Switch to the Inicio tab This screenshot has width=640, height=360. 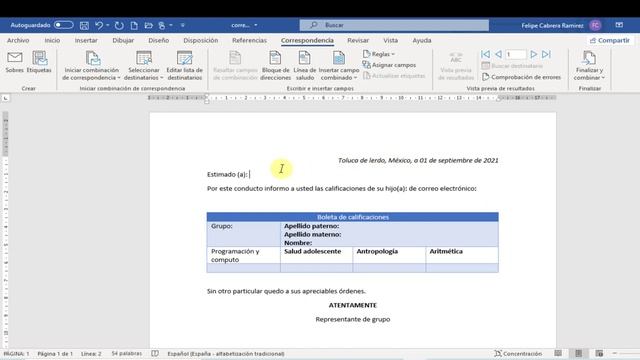coord(52,40)
